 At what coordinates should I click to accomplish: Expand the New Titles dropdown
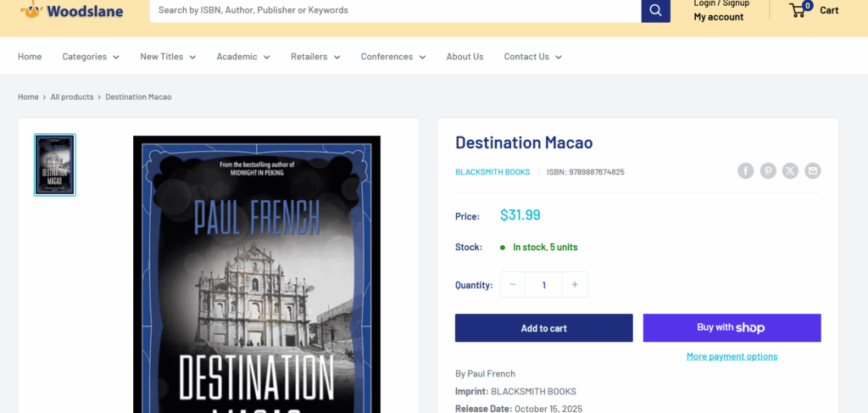pyautogui.click(x=168, y=57)
